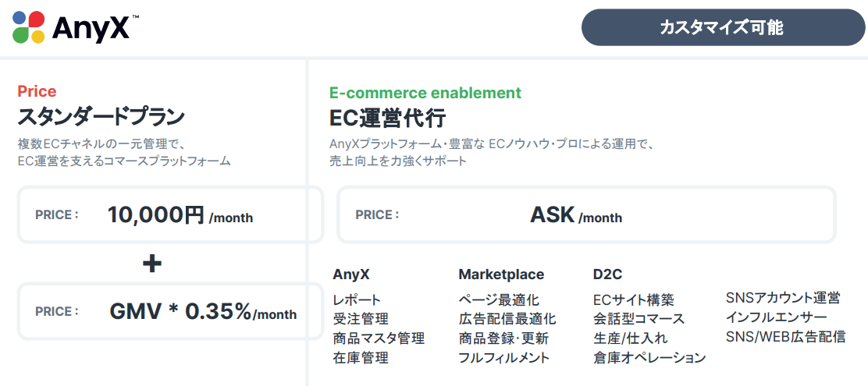Click the ASK /month price box
Screen dimensions: 868x386
(585, 215)
